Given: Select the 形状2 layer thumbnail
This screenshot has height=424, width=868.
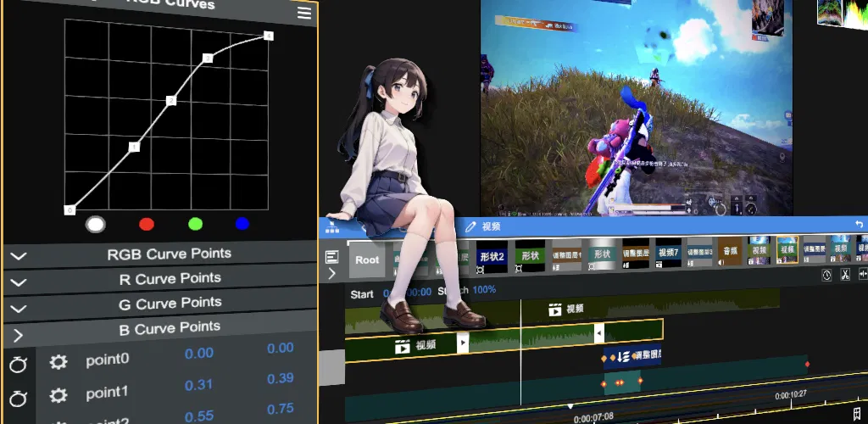Looking at the screenshot, I should tap(492, 256).
